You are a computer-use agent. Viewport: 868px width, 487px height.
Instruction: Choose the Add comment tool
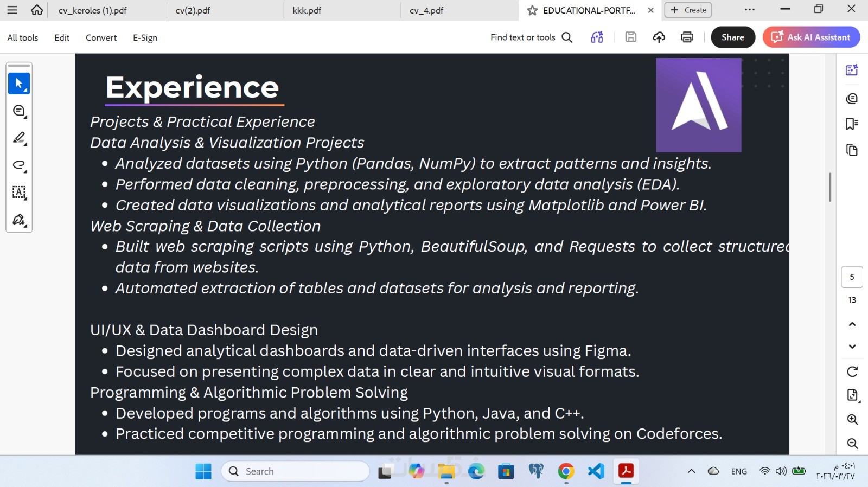pos(19,111)
